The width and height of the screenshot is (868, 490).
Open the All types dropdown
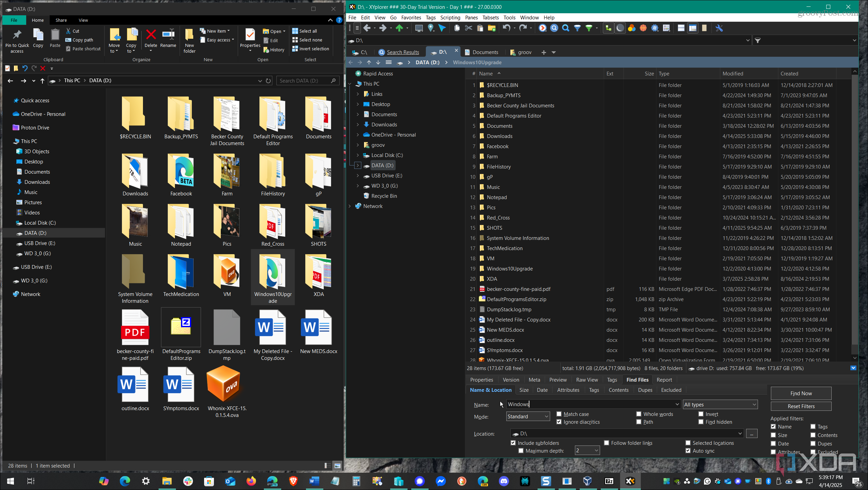pyautogui.click(x=720, y=404)
